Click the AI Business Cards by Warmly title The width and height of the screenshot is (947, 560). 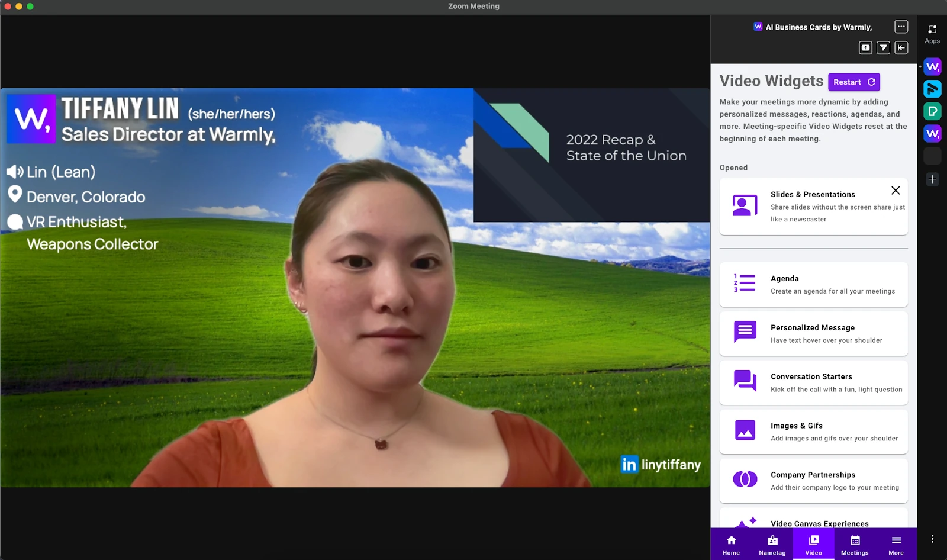click(819, 27)
